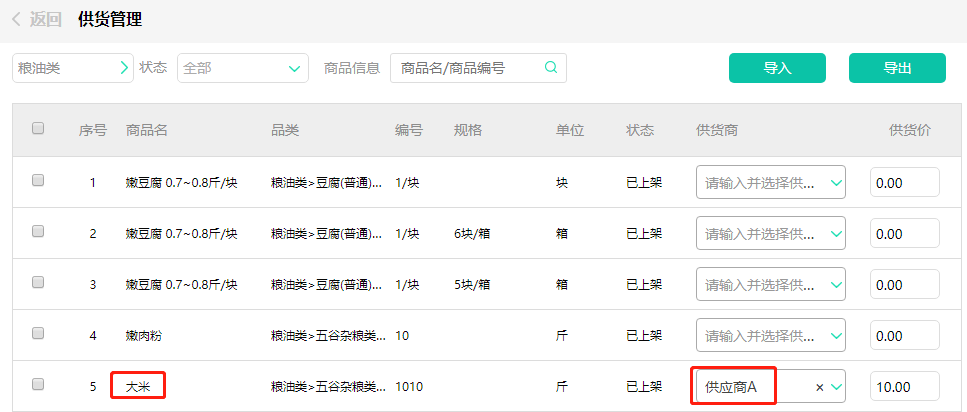967x412 pixels.
Task: Edit supply price field for 大米
Action: (904, 387)
